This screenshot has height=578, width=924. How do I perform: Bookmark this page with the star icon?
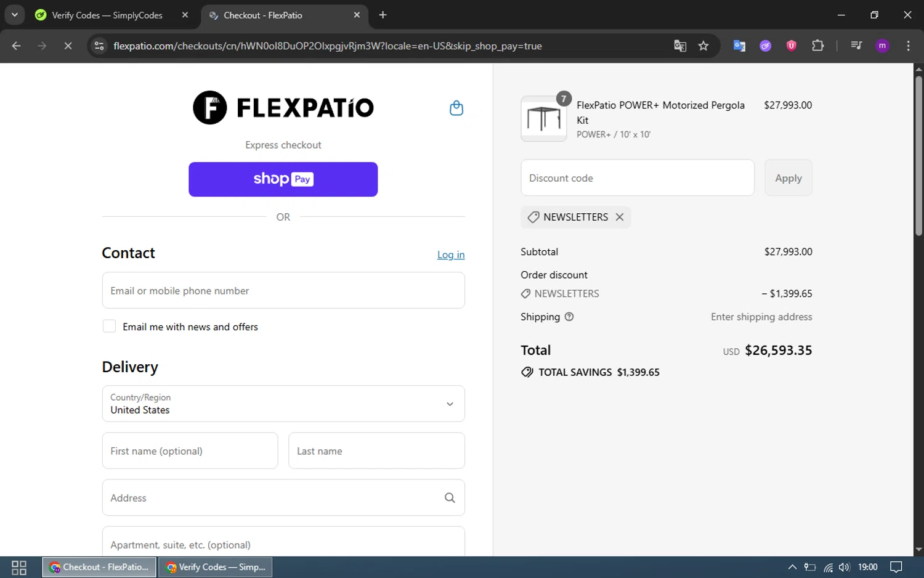tap(703, 46)
